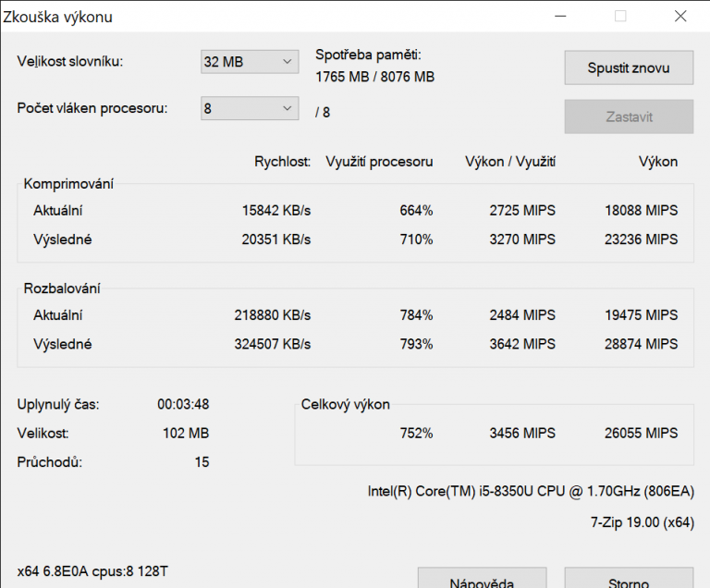Viewport: 710px width, 588px height.
Task: Select the Komprimování group heading
Action: click(68, 184)
